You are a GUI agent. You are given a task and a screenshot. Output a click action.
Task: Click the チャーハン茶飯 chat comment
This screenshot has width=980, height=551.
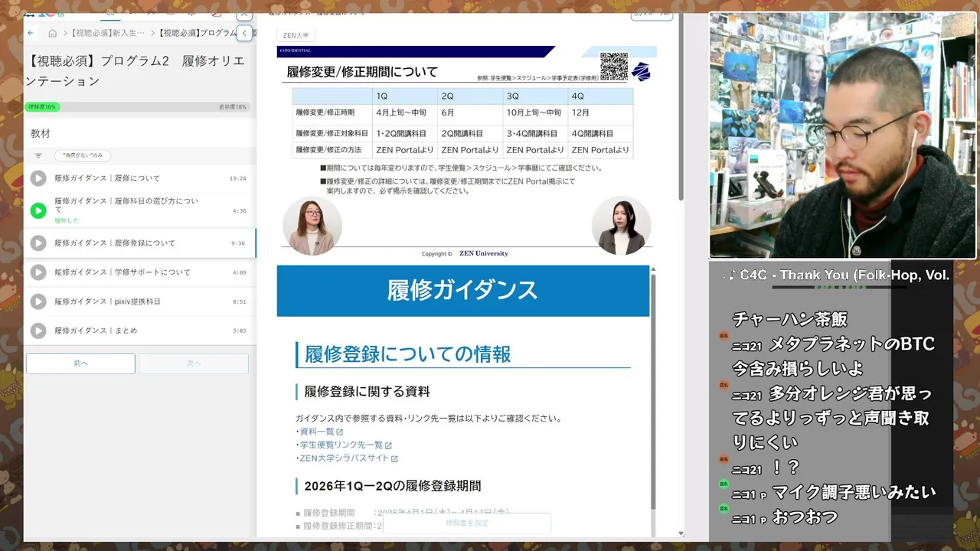click(790, 319)
